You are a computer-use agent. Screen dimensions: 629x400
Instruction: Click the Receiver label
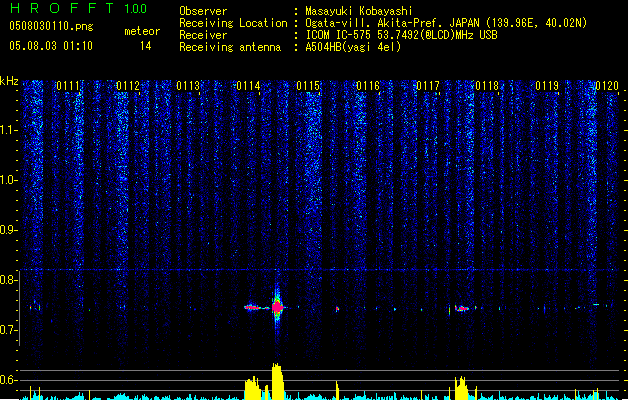pyautogui.click(x=203, y=35)
